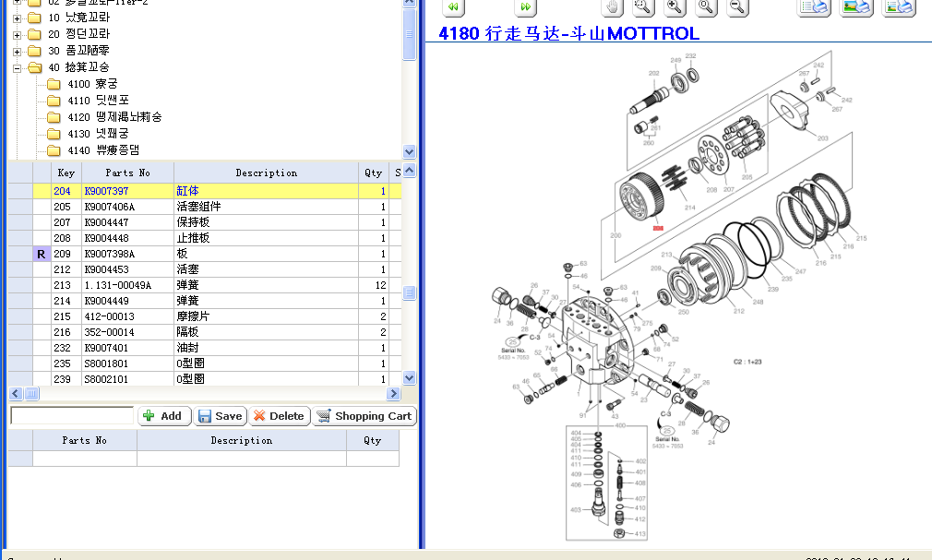932x560 pixels.
Task: Sort the parts list by Key column
Action: pyautogui.click(x=66, y=173)
